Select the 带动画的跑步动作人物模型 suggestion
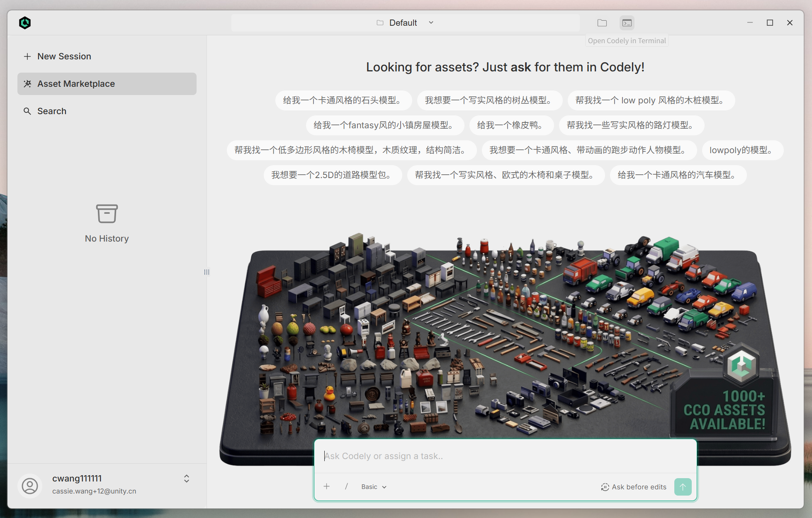 point(589,150)
